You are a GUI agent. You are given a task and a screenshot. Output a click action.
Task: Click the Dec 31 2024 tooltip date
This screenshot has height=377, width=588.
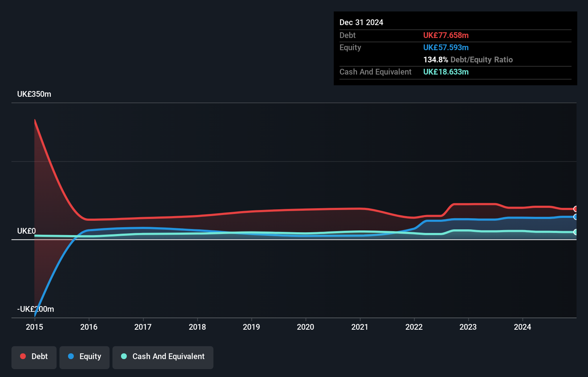[x=361, y=23]
